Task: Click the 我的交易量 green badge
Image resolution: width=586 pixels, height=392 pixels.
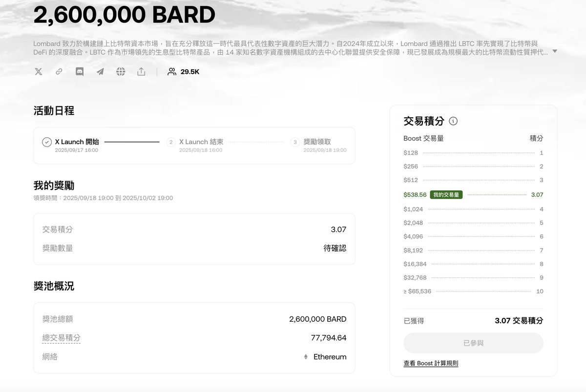Action: (446, 195)
